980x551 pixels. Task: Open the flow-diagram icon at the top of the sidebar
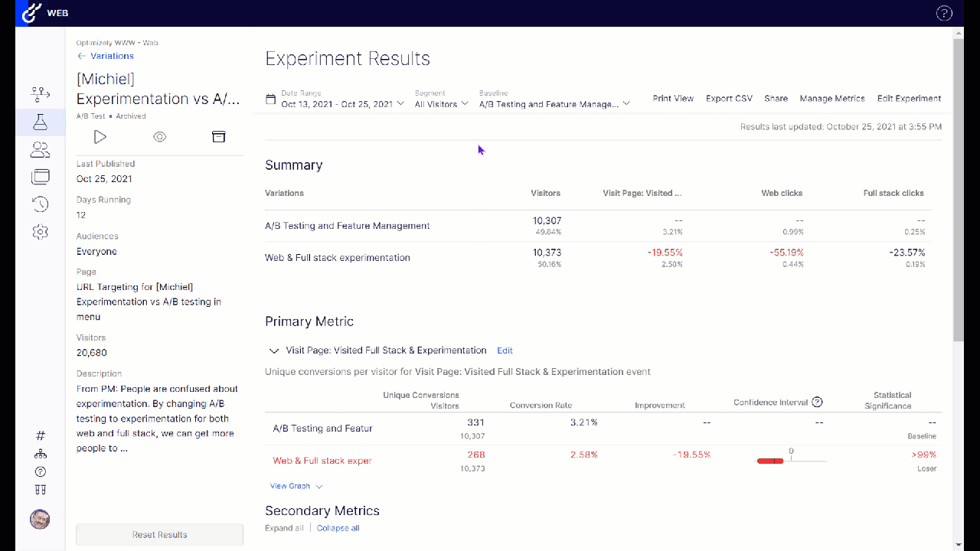[x=41, y=94]
